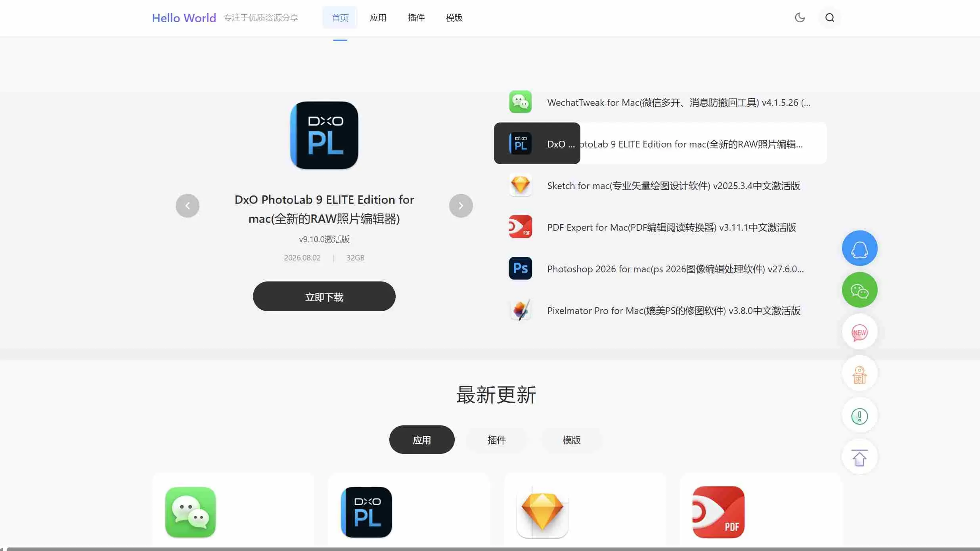Click the DxO PL icon in highlighted row
The width and height of the screenshot is (980, 551).
coord(521,143)
